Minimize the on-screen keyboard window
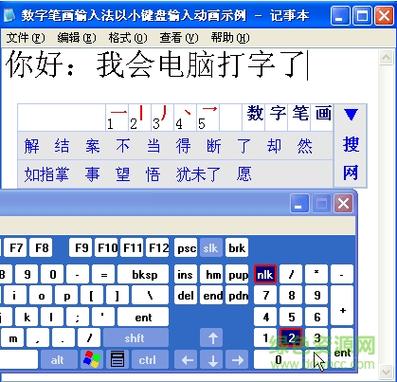The height and width of the screenshot is (382, 397). pos(299,203)
